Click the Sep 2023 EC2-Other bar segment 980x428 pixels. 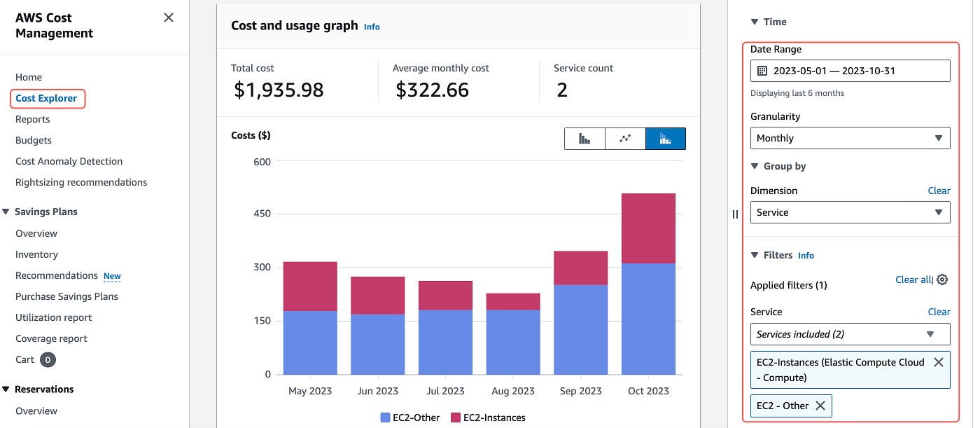[x=581, y=329]
